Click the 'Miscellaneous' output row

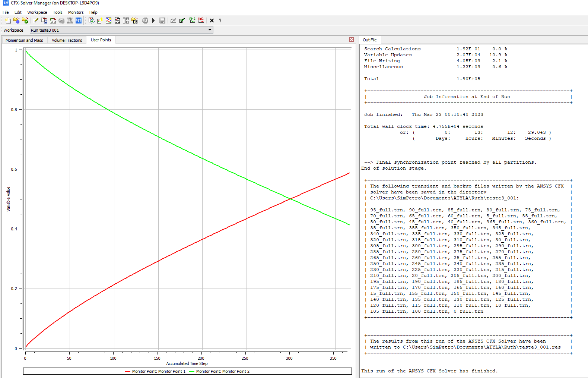pyautogui.click(x=436, y=67)
